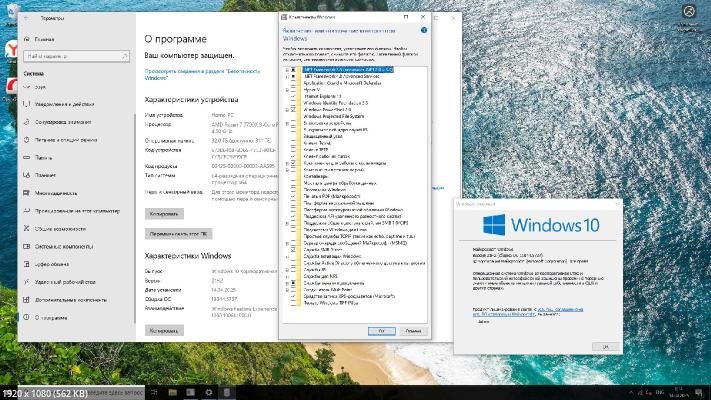Open Проецирование на этот компьютер icon
Screen dimensions: 711x400
click(27, 211)
